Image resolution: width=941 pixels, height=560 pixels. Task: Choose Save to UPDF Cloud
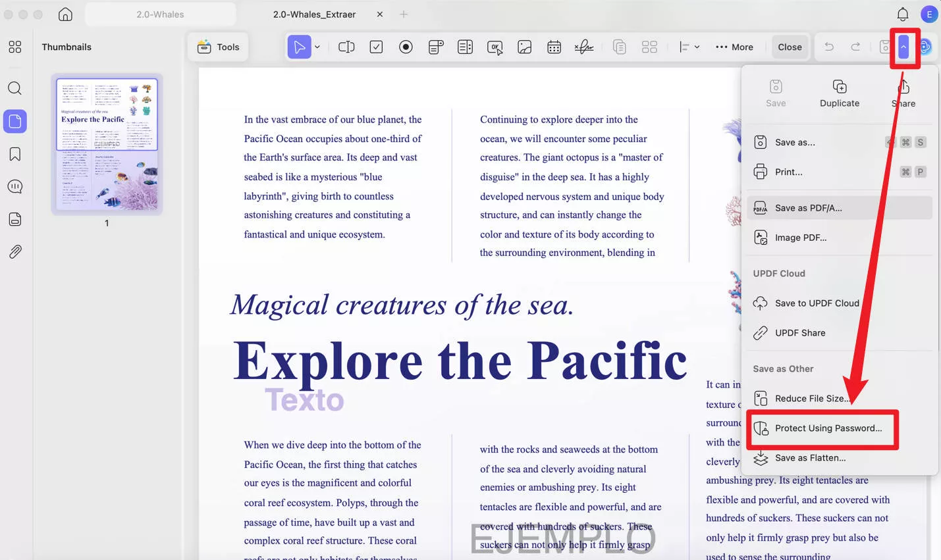840,303
